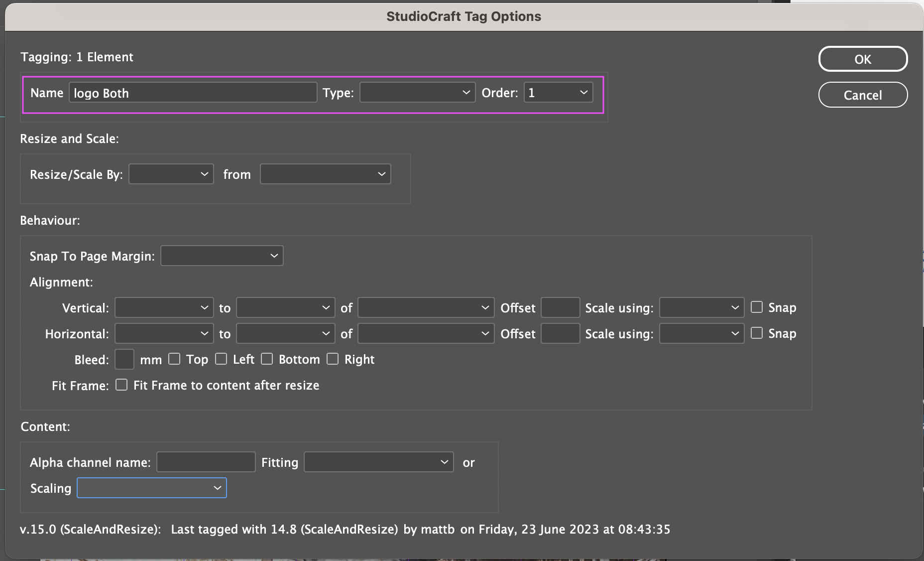Open the Vertical 'of' dropdown

click(x=426, y=307)
